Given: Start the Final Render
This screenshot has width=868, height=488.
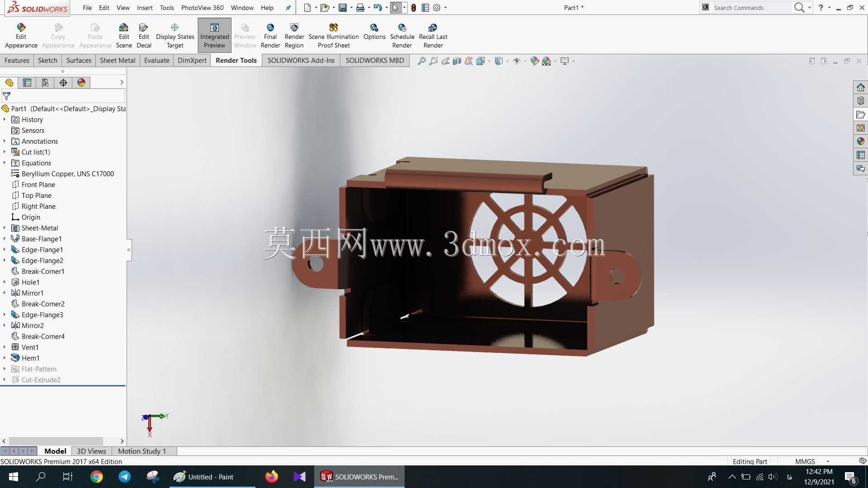Looking at the screenshot, I should [x=270, y=35].
